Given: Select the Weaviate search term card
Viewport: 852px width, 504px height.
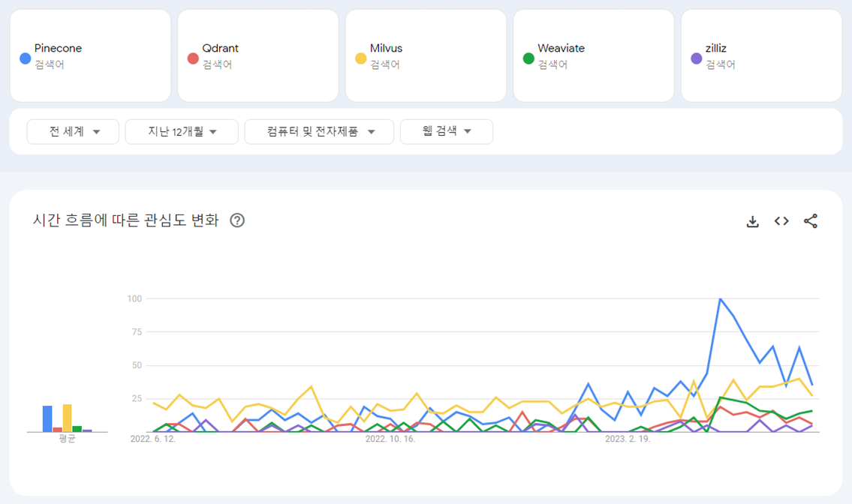Looking at the screenshot, I should [593, 55].
